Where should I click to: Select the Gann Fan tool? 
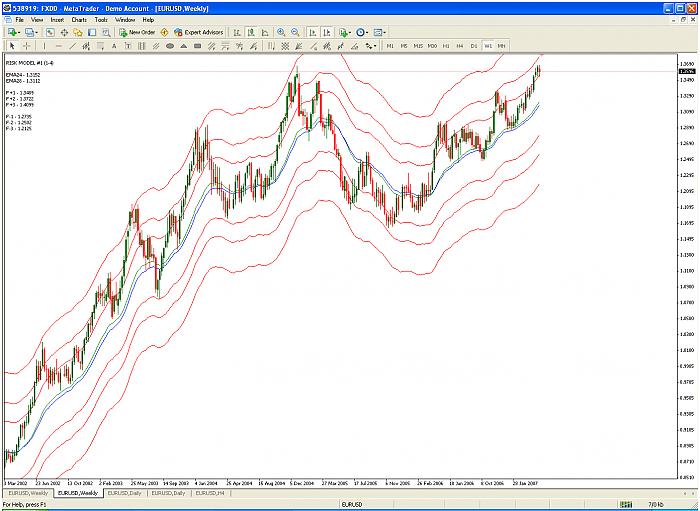pos(299,46)
